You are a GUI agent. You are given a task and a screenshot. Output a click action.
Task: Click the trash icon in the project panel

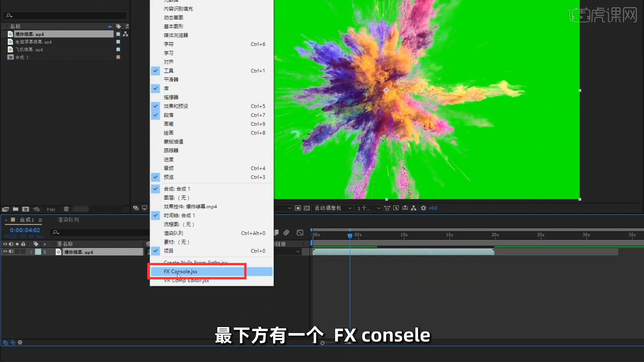(66, 209)
